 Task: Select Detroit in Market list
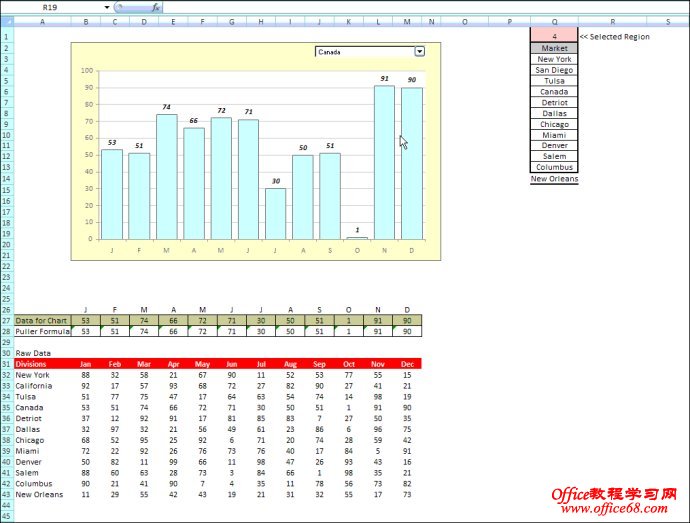[554, 103]
